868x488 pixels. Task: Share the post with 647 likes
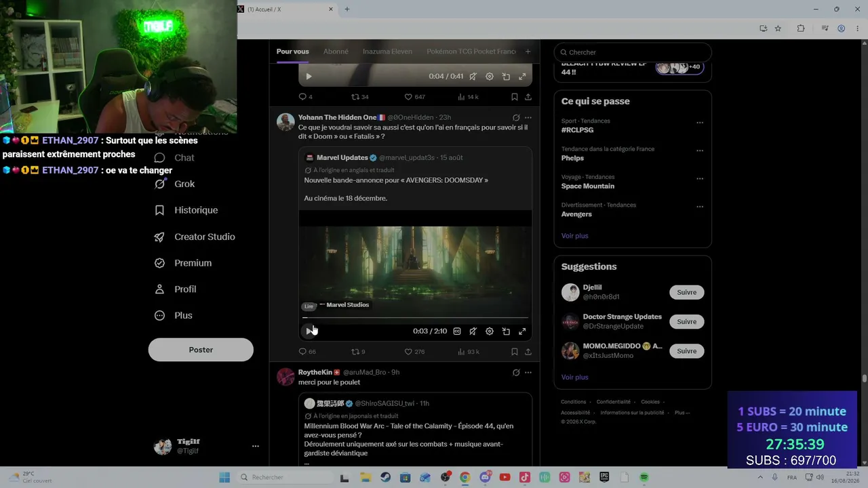(x=528, y=97)
